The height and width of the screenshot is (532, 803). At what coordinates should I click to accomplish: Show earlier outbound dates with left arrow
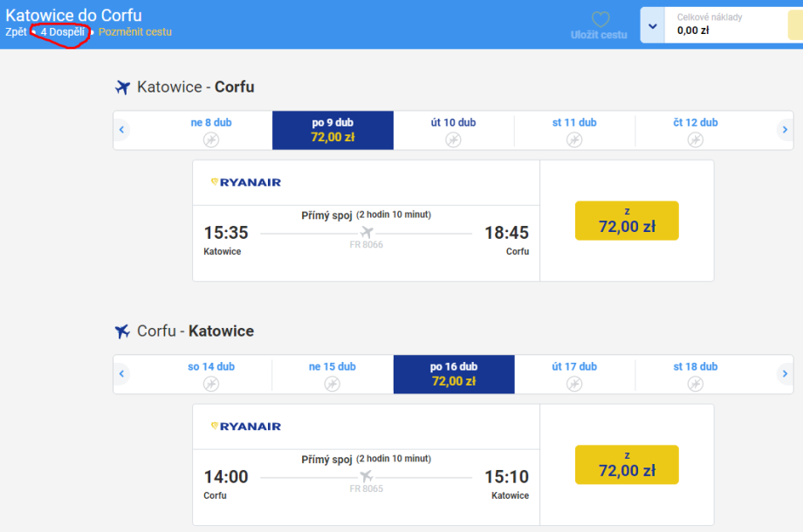click(x=122, y=131)
